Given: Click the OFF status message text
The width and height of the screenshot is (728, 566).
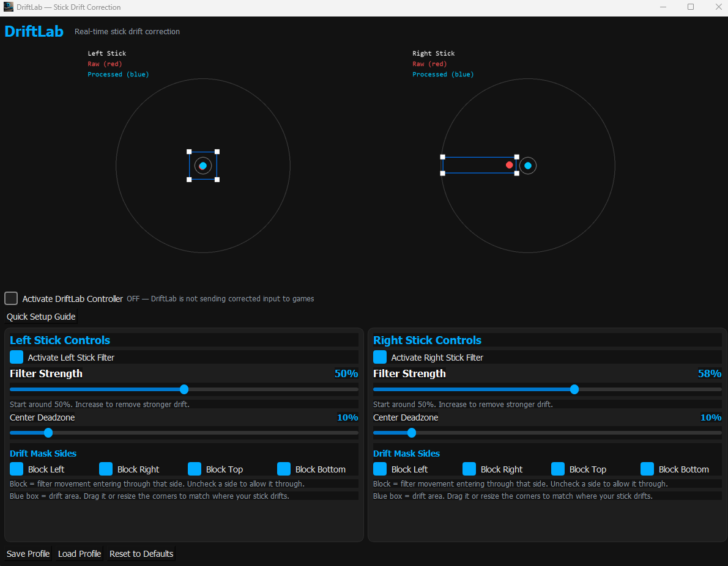Looking at the screenshot, I should click(x=220, y=299).
